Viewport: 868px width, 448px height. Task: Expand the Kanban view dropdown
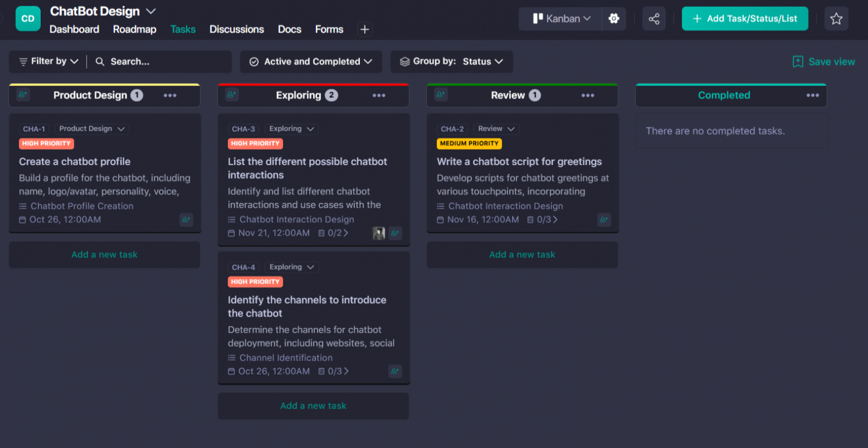(x=561, y=19)
